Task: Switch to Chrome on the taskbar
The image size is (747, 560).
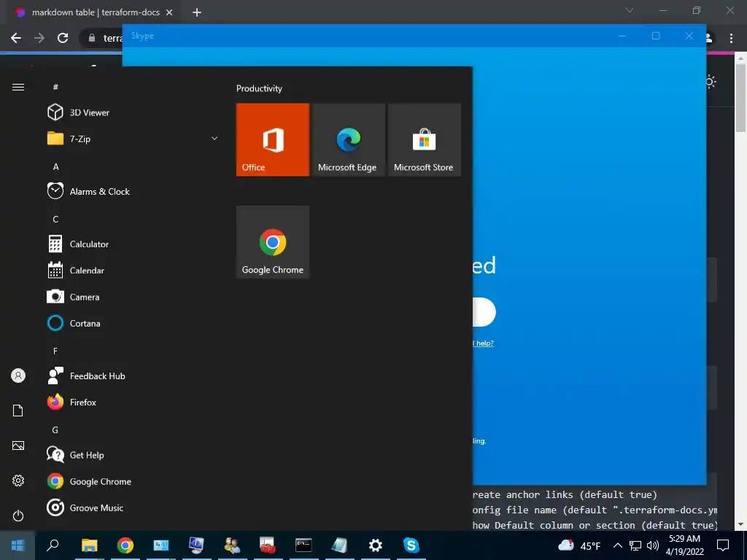Action: (125, 545)
